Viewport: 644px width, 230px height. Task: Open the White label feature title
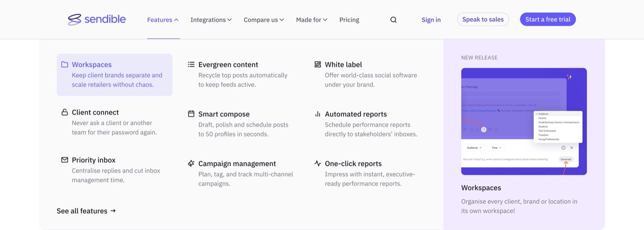click(343, 64)
